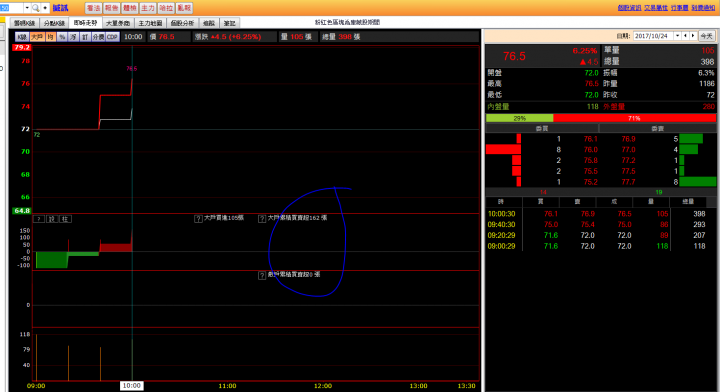
Task: Switch to the first K線 tab
Action: tap(24, 23)
